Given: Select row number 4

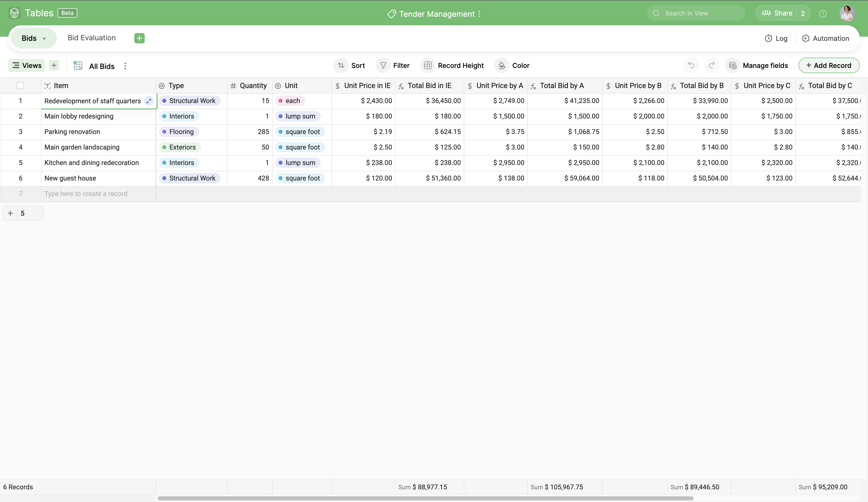Looking at the screenshot, I should click(x=21, y=147).
